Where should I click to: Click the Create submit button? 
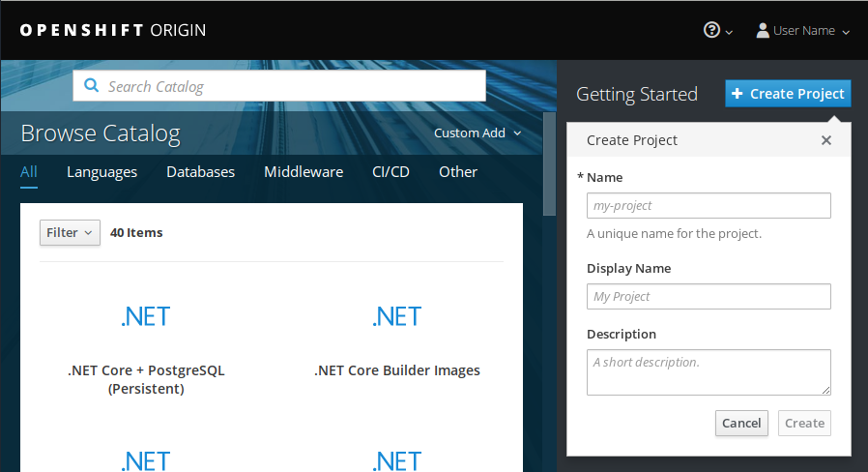click(804, 424)
